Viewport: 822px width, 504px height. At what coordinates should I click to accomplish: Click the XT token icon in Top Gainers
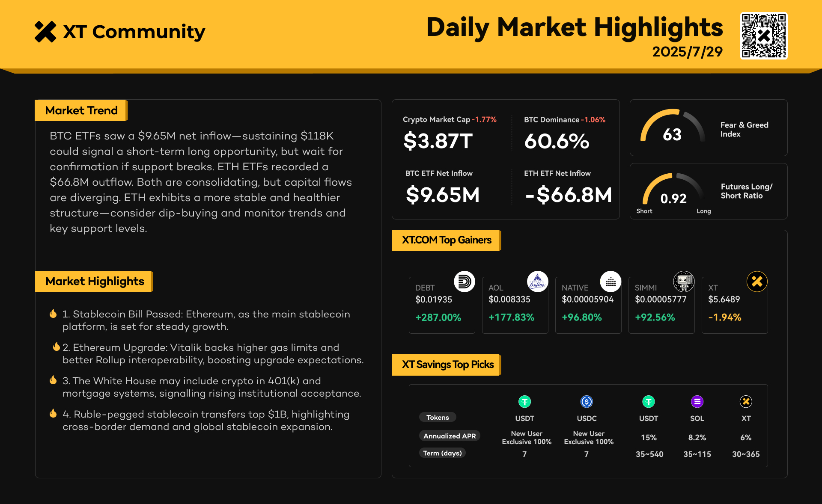757,282
